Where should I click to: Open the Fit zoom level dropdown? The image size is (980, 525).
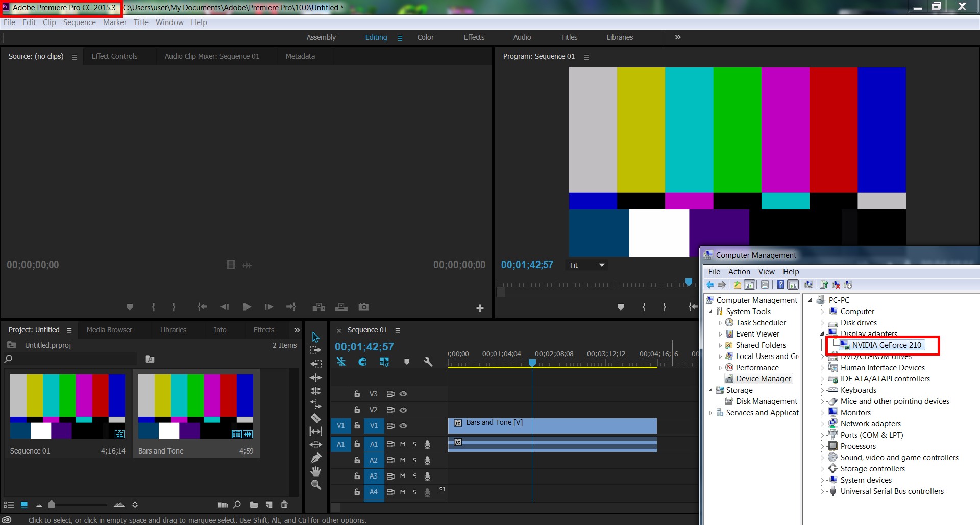[x=587, y=265]
